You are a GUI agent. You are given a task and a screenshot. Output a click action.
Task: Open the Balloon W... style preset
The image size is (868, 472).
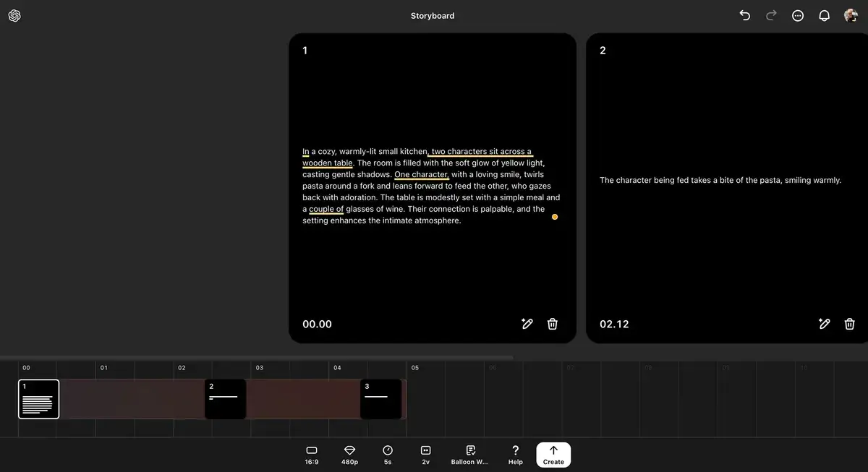click(x=469, y=455)
